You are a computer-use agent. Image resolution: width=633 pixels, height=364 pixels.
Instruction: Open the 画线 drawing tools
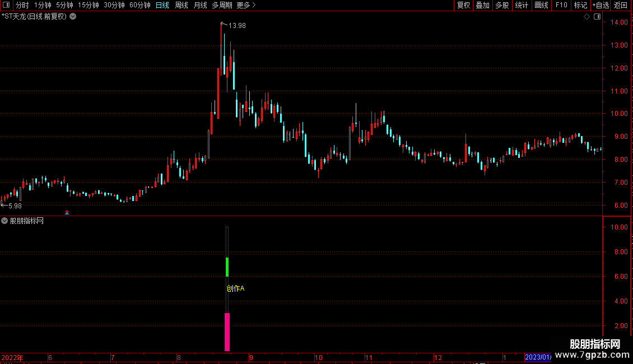click(x=541, y=5)
